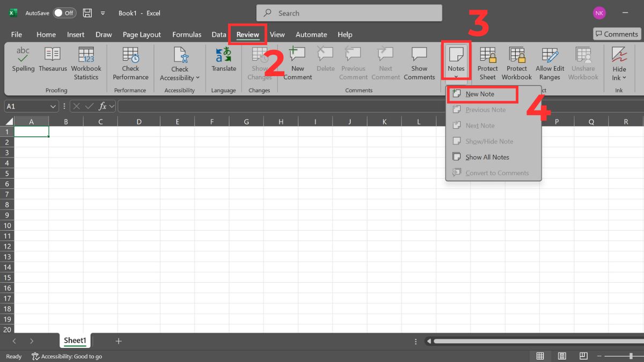
Task: Run Check Performance
Action: (130, 61)
